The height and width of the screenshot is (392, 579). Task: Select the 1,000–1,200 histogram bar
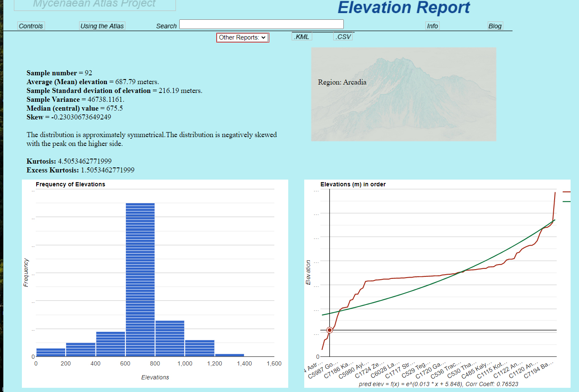click(x=200, y=348)
